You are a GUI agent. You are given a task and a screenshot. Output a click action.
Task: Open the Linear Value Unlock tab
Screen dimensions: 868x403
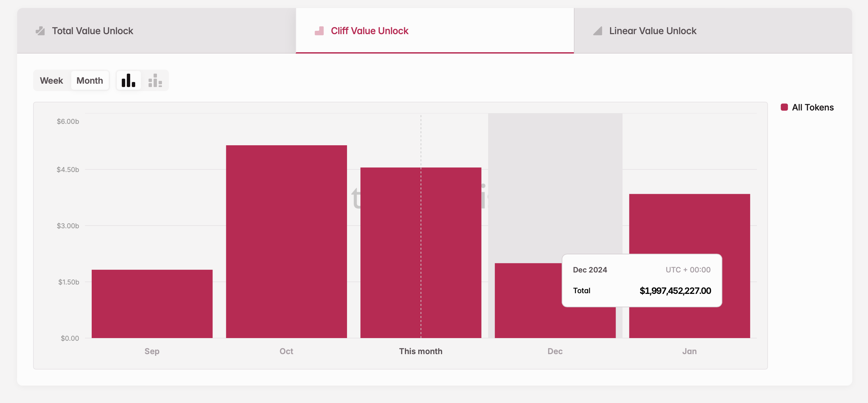[653, 31]
